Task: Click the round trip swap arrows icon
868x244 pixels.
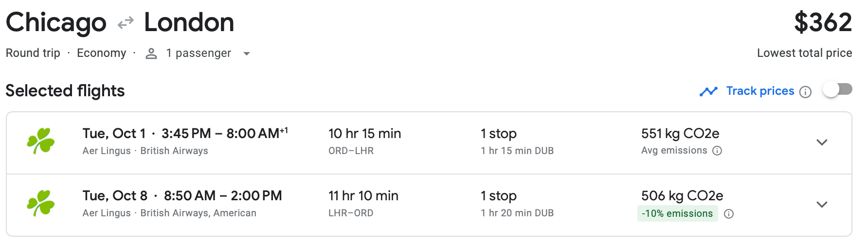Action: pyautogui.click(x=126, y=23)
